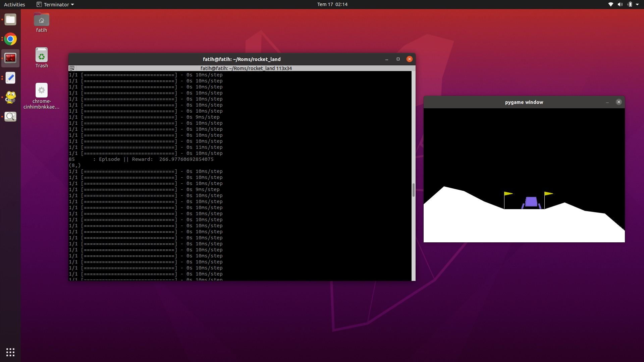The height and width of the screenshot is (362, 644).
Task: Click the pygame window title bar
Action: click(x=524, y=102)
